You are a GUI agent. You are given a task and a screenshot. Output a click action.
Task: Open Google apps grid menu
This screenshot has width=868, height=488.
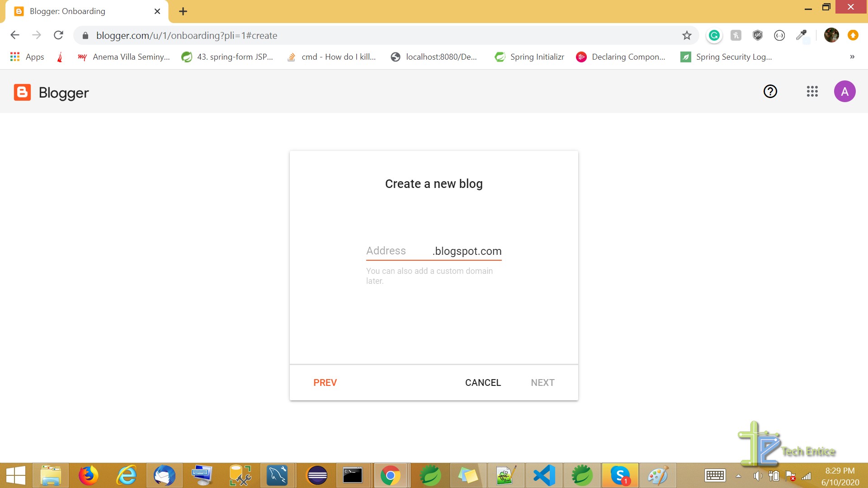coord(811,91)
